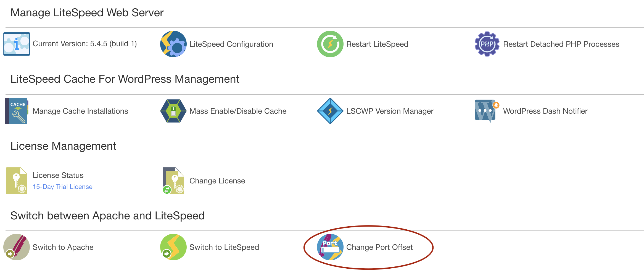The width and height of the screenshot is (644, 275).
Task: Open the LiteSpeed Configuration gear icon
Action: click(x=173, y=44)
